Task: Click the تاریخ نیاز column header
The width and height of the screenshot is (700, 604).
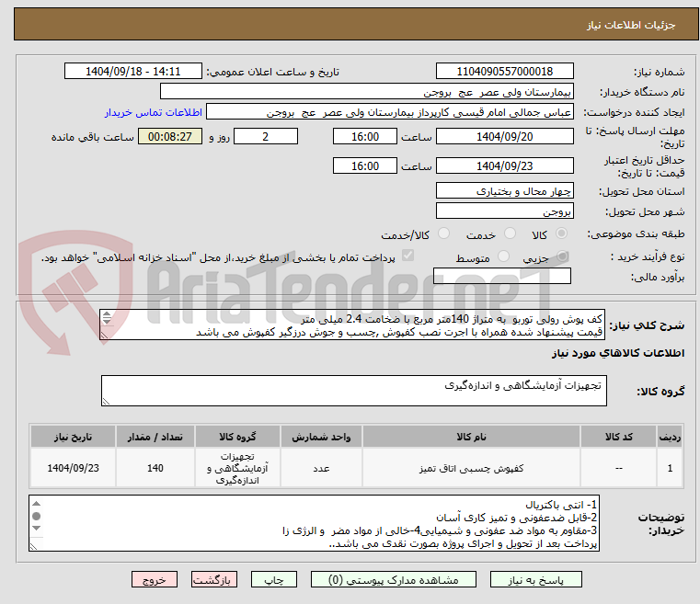Action: point(74,437)
